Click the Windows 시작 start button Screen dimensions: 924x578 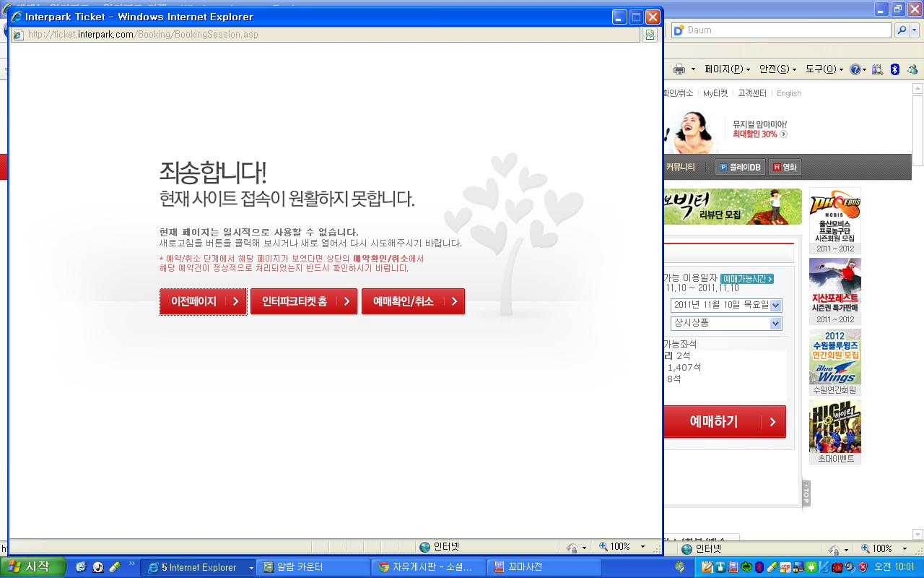coord(30,567)
